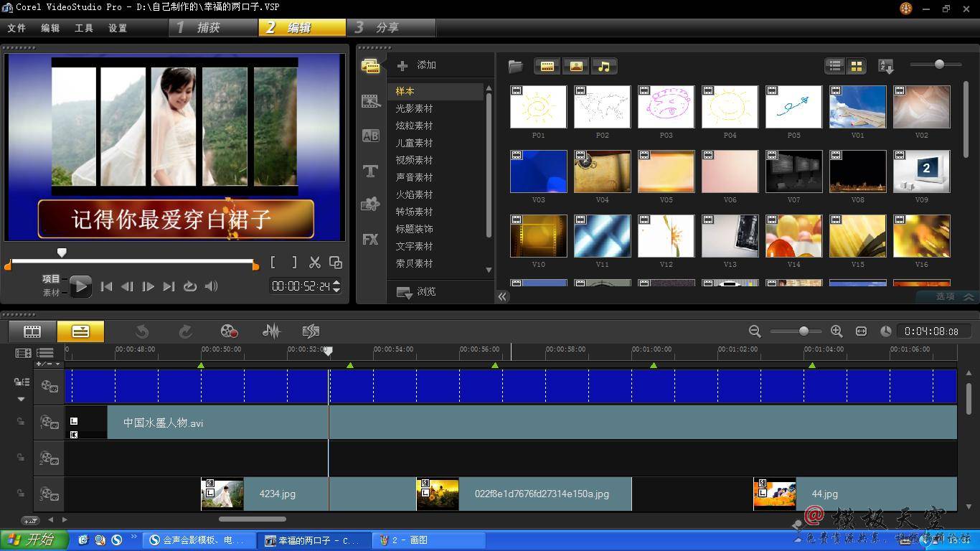Click the preview scrubber jog handle
Screen dimensions: 980x551
[x=62, y=253]
